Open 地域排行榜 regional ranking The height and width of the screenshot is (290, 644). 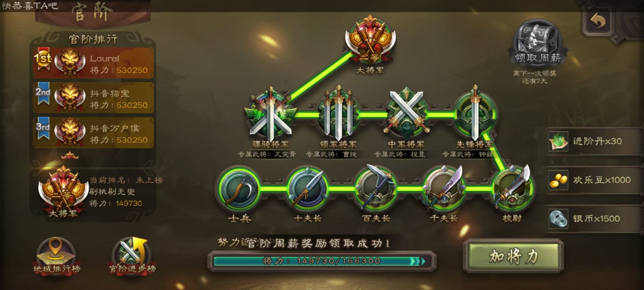(56, 255)
